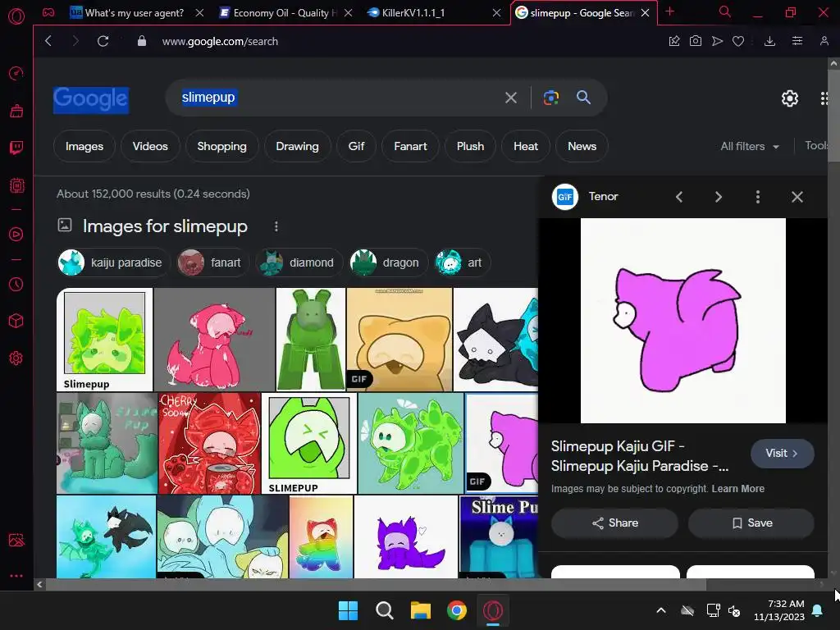Image resolution: width=840 pixels, height=630 pixels.
Task: Open downloads toolbar icon
Action: click(x=769, y=41)
